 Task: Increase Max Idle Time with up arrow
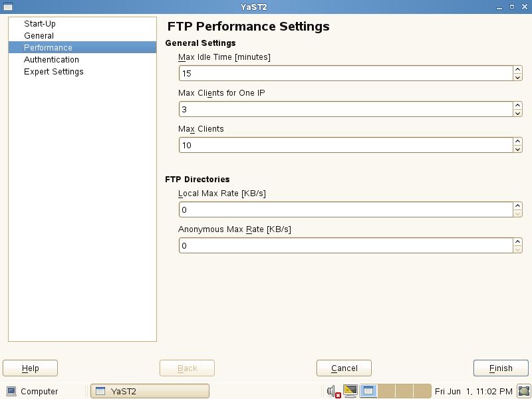[x=517, y=70]
